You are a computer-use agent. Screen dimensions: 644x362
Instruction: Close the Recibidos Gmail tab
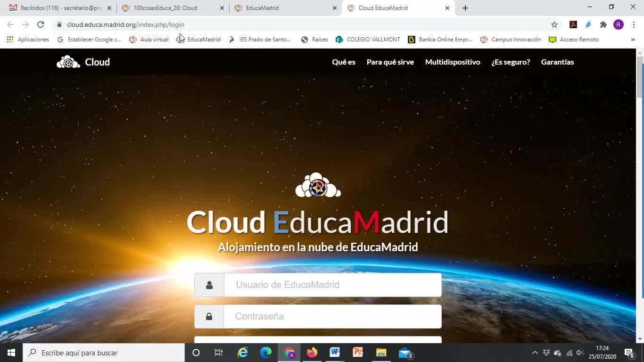[109, 8]
